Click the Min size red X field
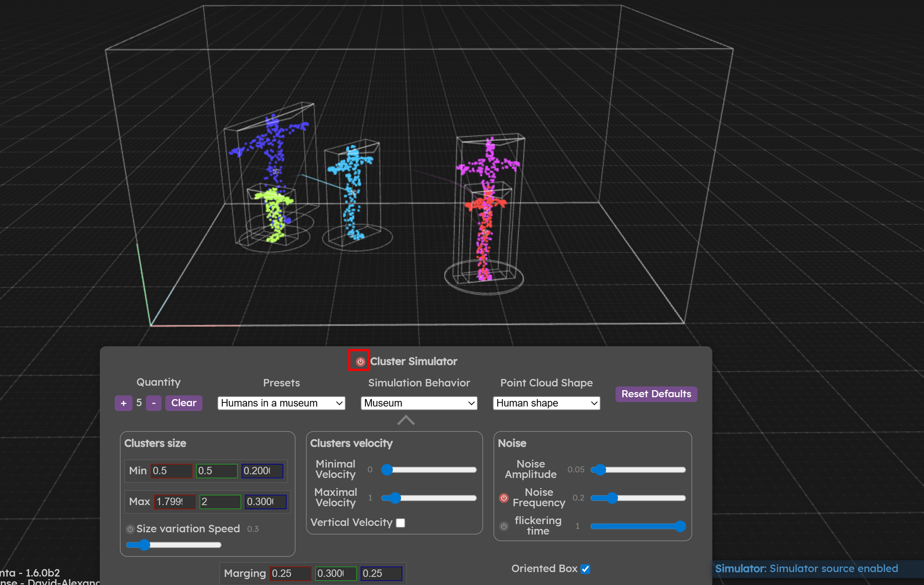The image size is (924, 585). pos(171,471)
